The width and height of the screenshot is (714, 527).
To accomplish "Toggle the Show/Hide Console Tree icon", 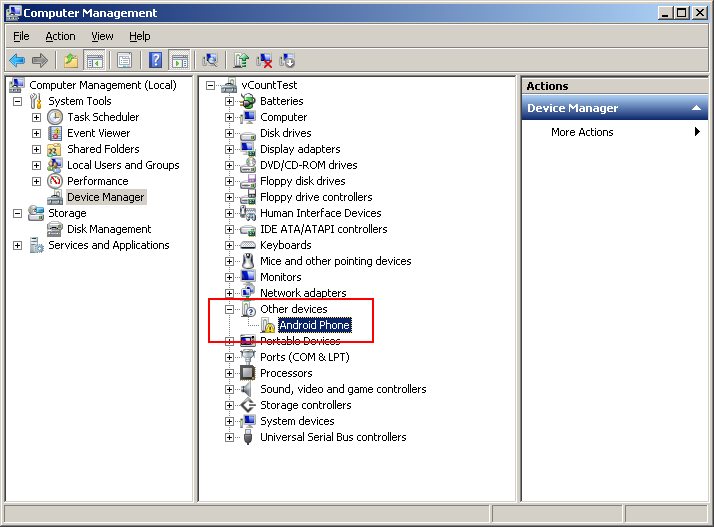I will (94, 60).
